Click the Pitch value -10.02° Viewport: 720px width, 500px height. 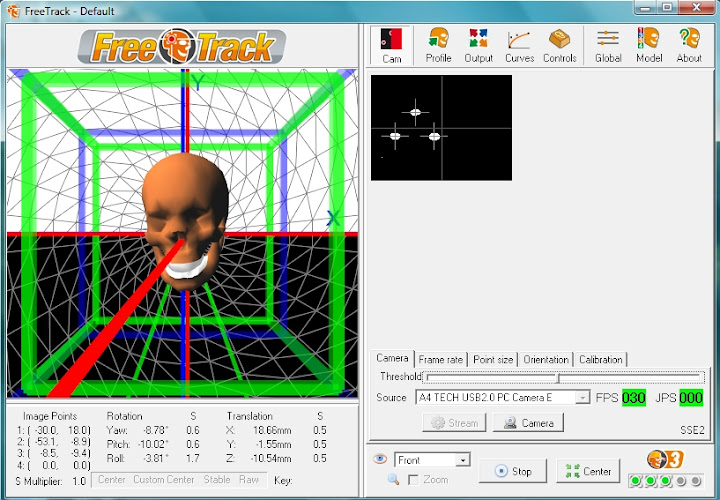coord(153,444)
